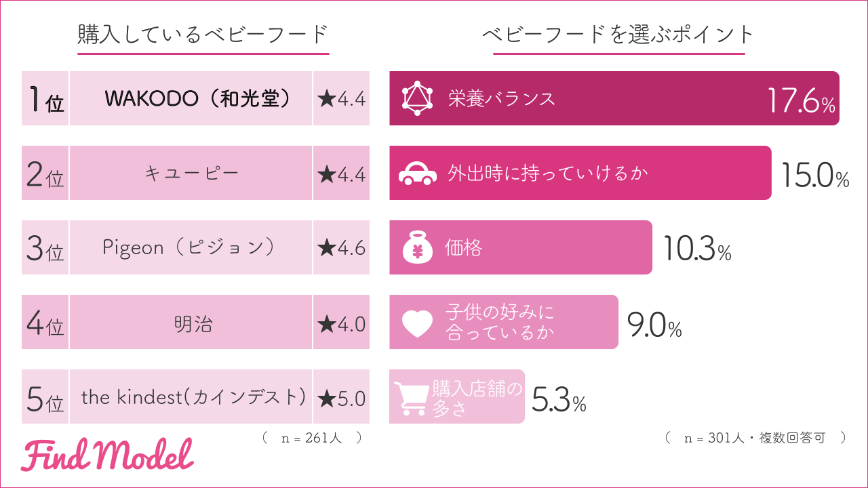Viewport: 868px width, 488px height.
Task: Select the WAKODO（和光堂） brand row
Action: (191, 99)
